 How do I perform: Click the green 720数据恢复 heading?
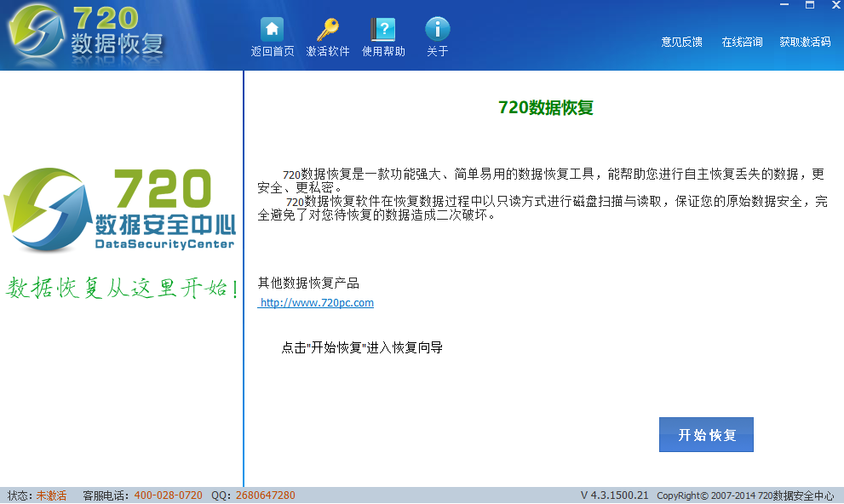click(545, 107)
